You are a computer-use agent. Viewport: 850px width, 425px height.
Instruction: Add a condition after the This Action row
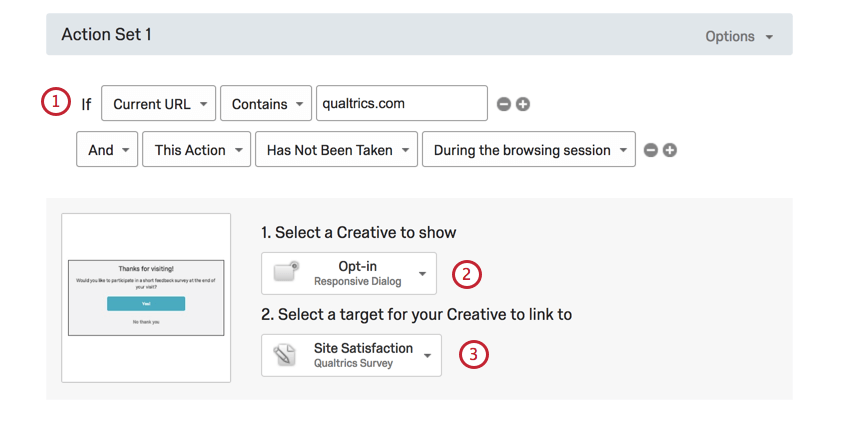pyautogui.click(x=670, y=150)
